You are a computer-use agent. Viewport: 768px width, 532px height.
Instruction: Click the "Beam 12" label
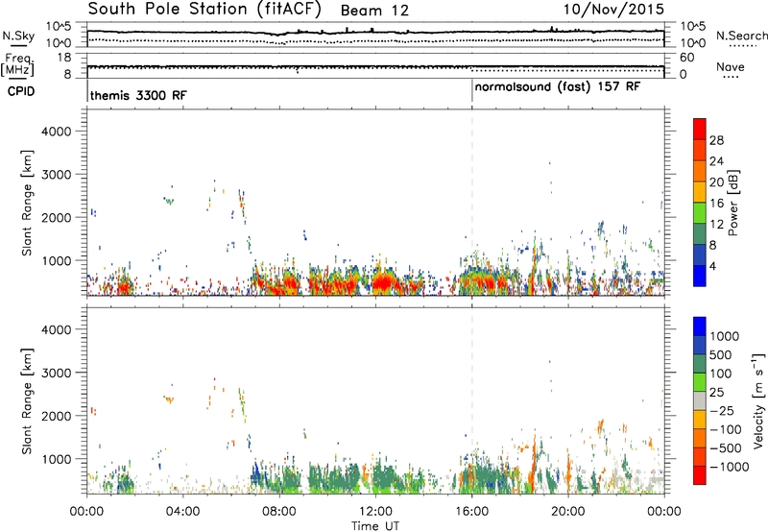374,11
